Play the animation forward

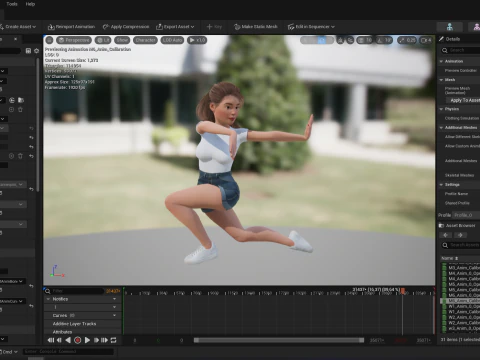point(87,340)
